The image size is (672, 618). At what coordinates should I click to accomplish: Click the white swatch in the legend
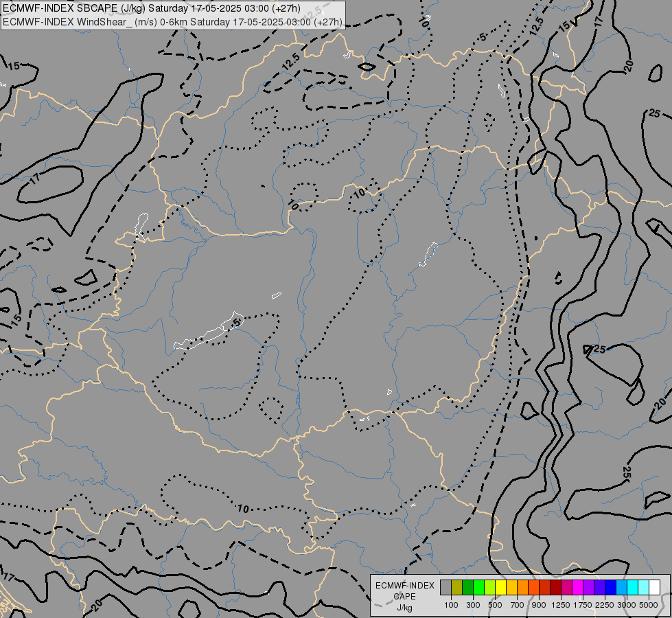(x=654, y=588)
